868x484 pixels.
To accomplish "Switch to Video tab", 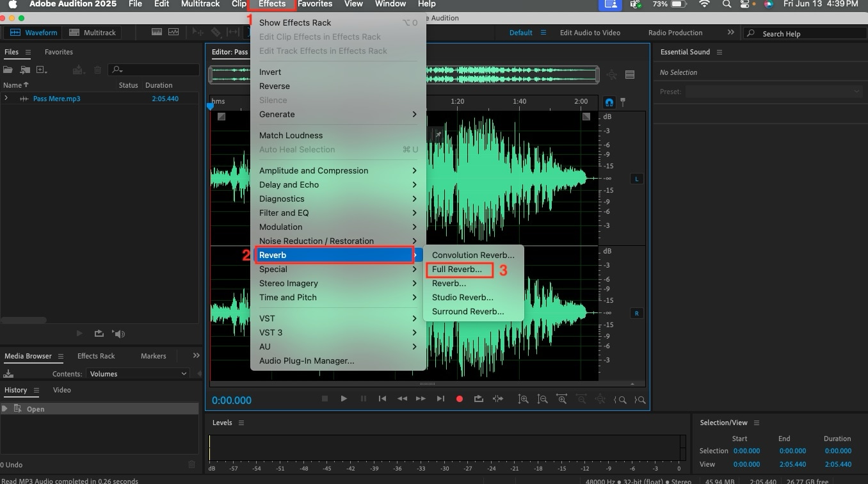I will 62,390.
